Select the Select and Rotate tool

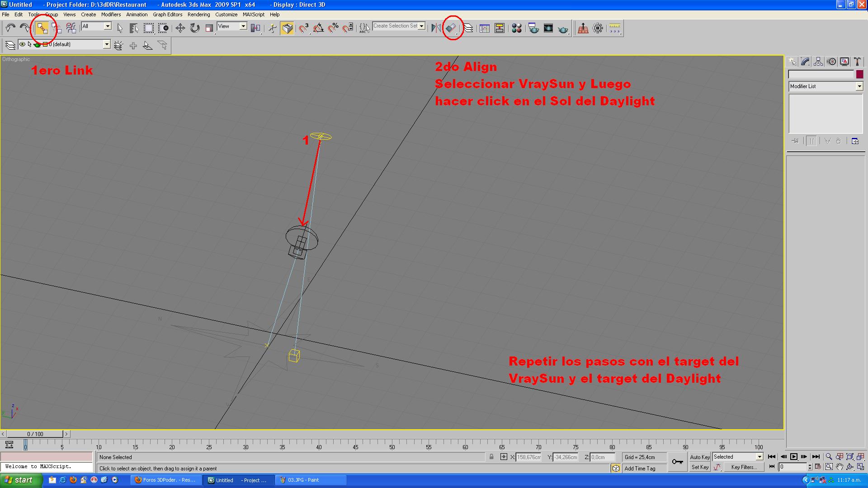pos(195,28)
